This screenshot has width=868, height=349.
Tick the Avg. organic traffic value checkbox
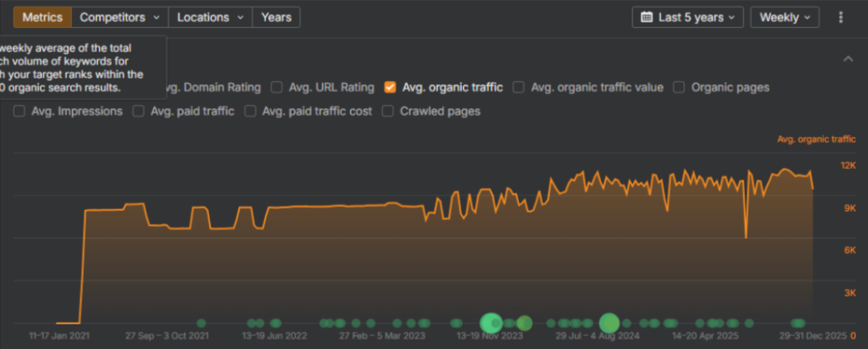click(x=519, y=86)
